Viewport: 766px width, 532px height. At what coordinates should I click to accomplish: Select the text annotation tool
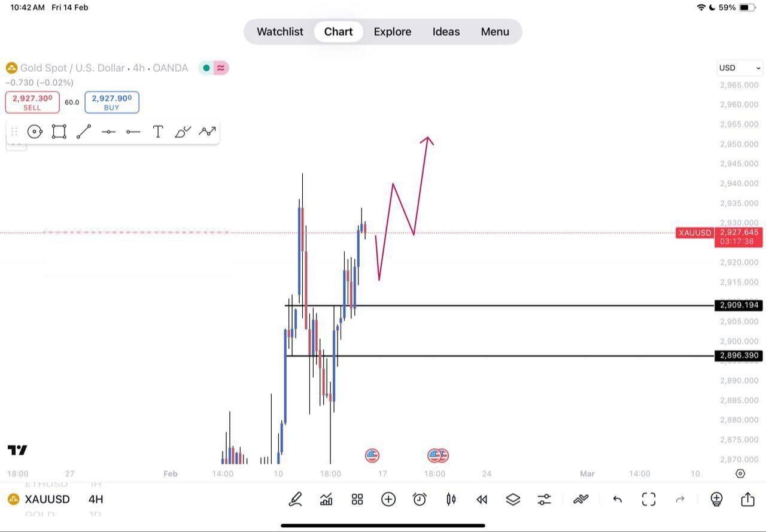pyautogui.click(x=158, y=132)
